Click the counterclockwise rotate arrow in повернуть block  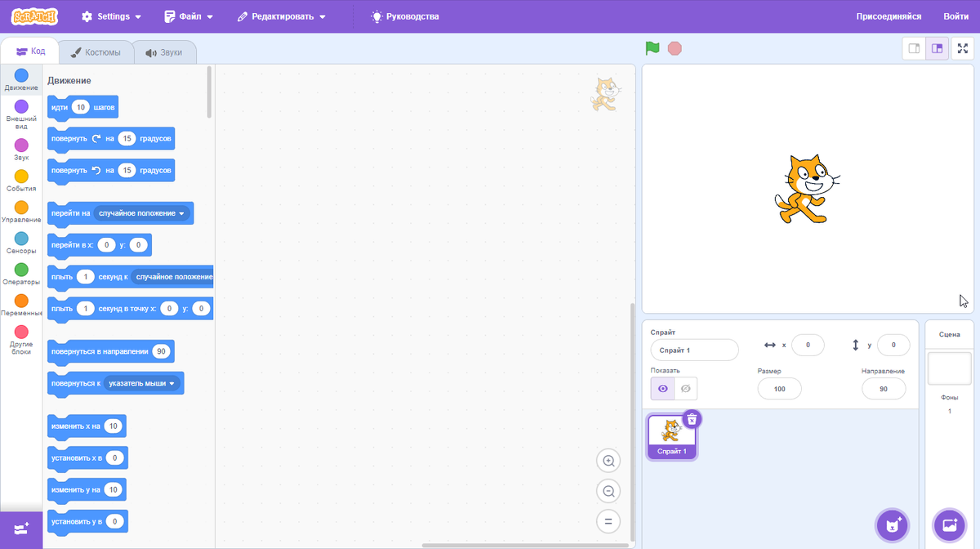[96, 171]
